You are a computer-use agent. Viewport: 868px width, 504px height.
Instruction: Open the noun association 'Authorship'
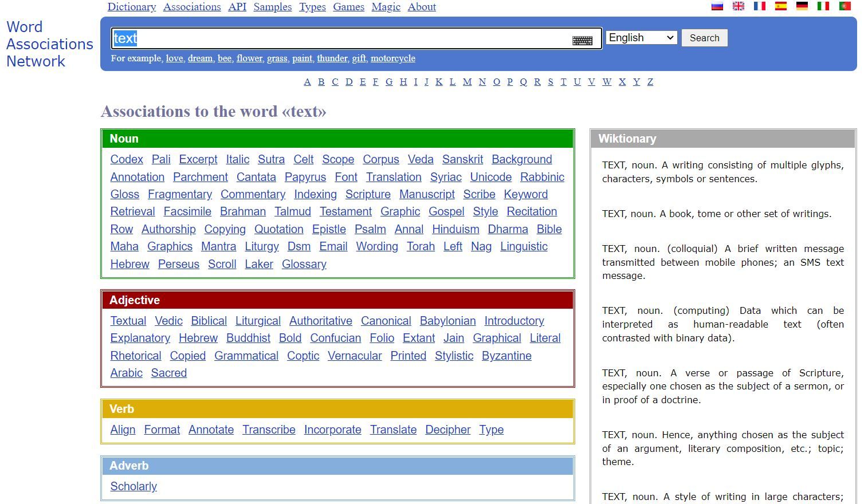coord(168,229)
